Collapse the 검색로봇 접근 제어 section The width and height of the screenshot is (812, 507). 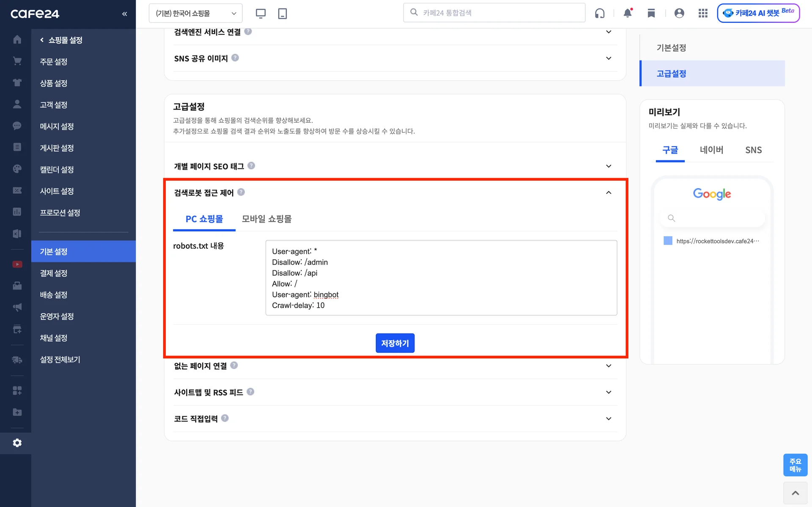[x=609, y=192]
